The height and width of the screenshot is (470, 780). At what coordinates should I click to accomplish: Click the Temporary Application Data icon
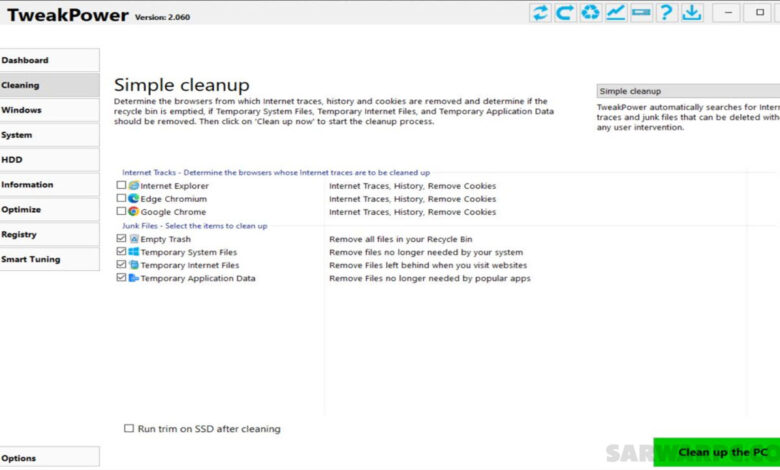[133, 278]
